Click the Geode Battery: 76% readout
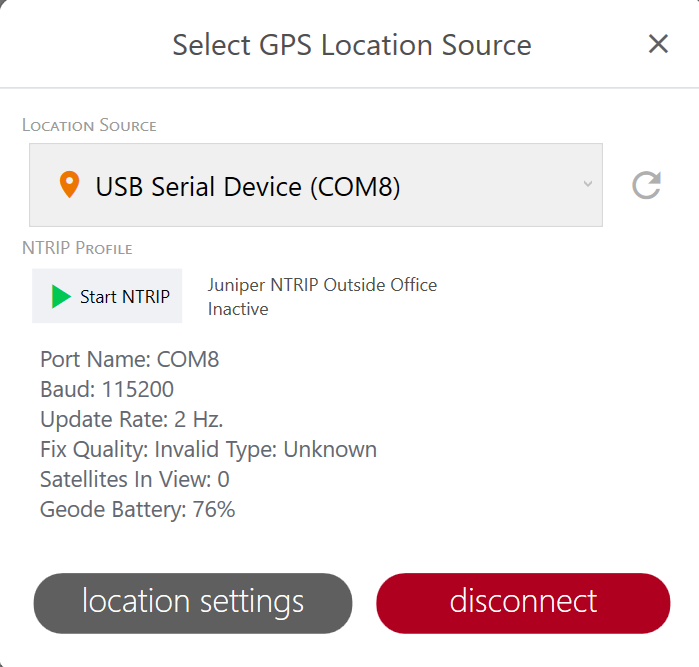699x667 pixels. pos(137,509)
